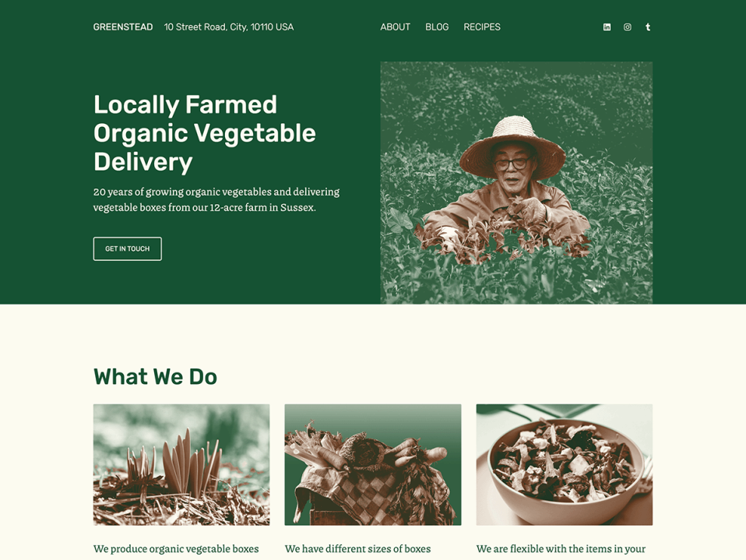Select the salad bowl thumbnail
The height and width of the screenshot is (560, 746).
click(565, 465)
